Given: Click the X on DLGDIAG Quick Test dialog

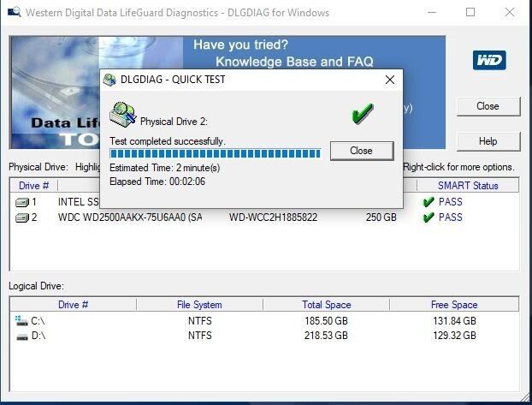Looking at the screenshot, I should point(390,80).
